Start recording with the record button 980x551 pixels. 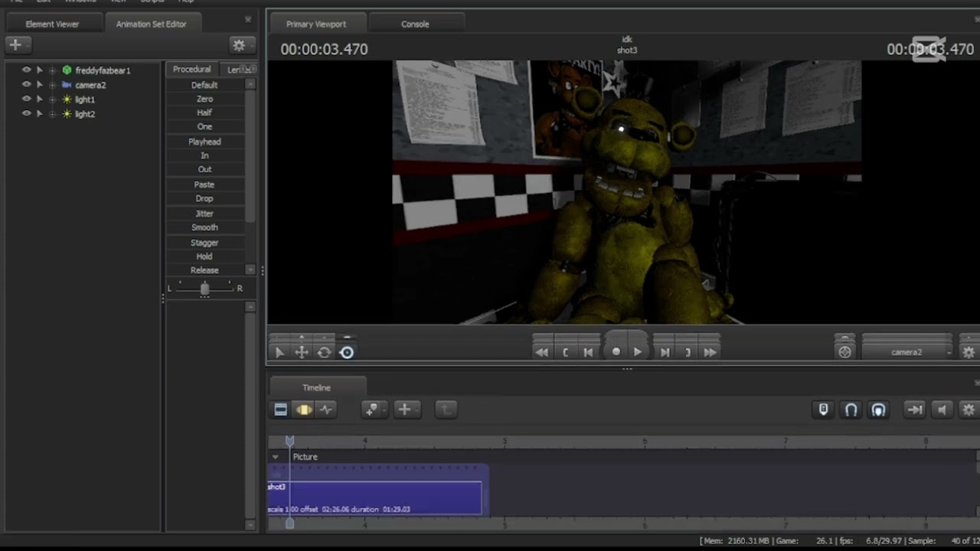[x=616, y=352]
